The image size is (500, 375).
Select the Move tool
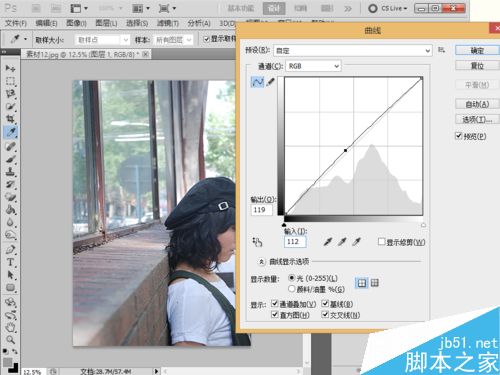tap(11, 68)
